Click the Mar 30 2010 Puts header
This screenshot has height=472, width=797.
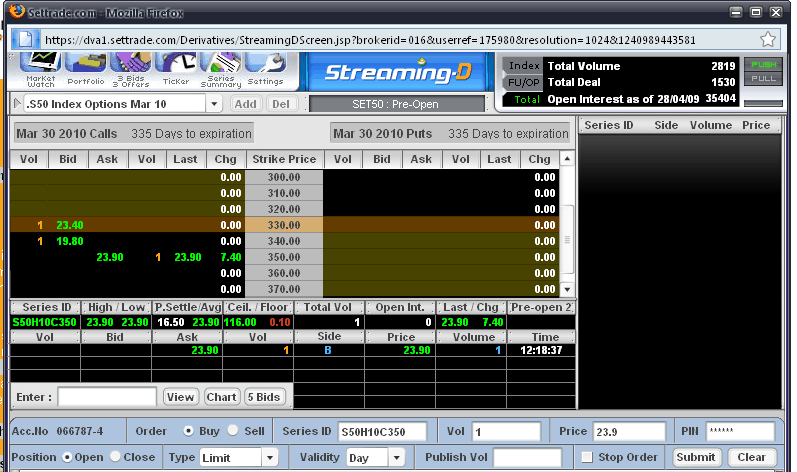coord(450,134)
